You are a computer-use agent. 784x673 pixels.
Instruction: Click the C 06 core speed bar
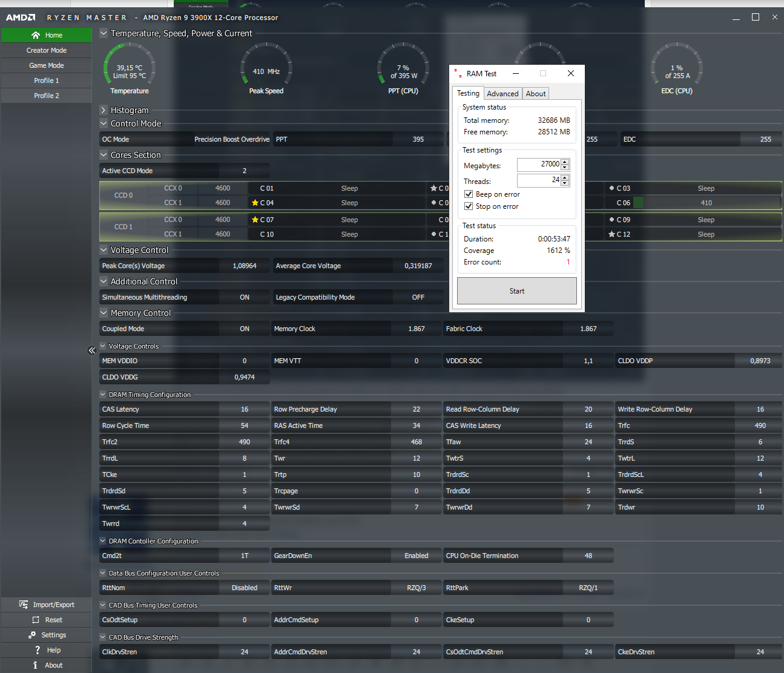click(706, 203)
